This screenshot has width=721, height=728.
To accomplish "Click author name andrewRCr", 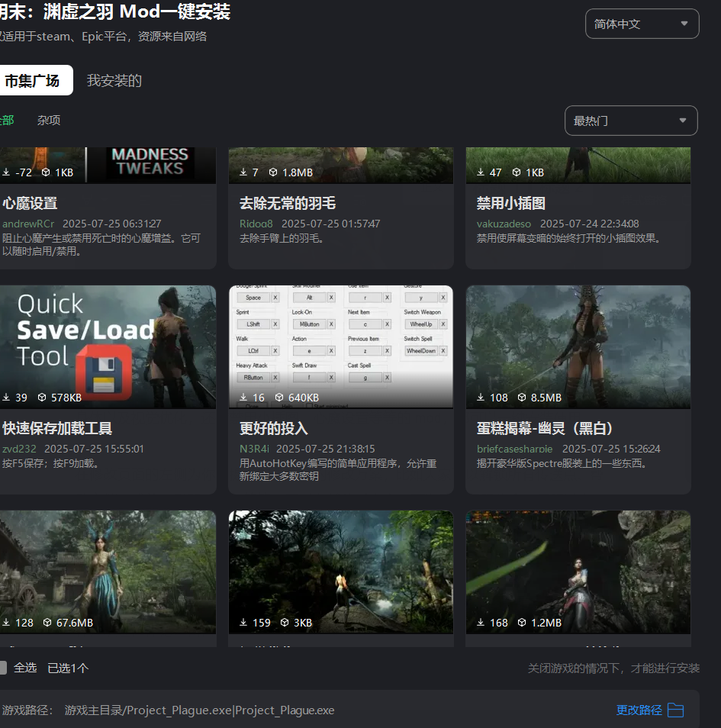I will click(28, 224).
